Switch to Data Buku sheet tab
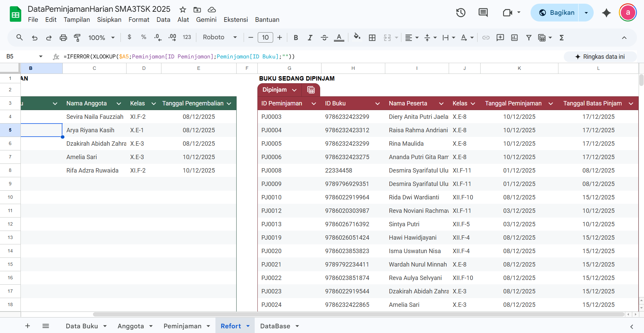The width and height of the screenshot is (644, 333). click(82, 326)
